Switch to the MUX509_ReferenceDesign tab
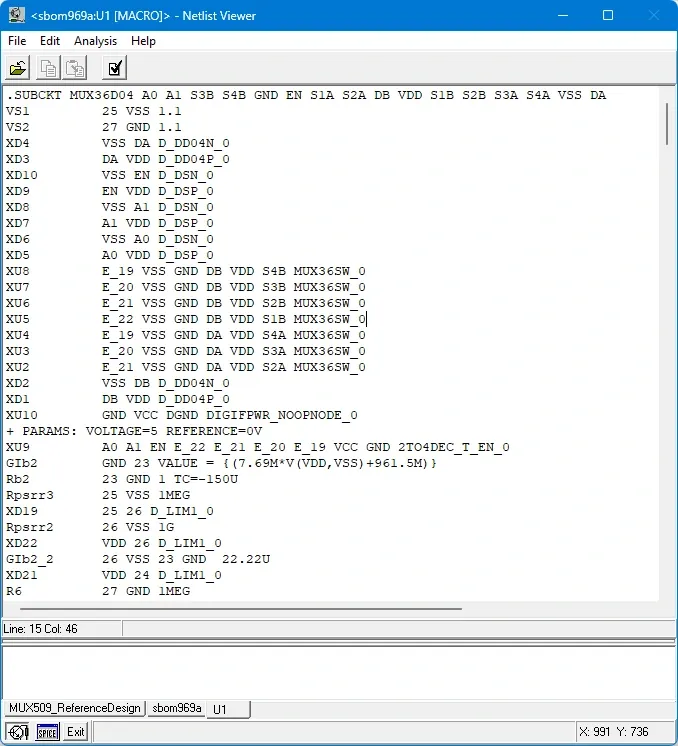The height and width of the screenshot is (746, 678). (75, 708)
